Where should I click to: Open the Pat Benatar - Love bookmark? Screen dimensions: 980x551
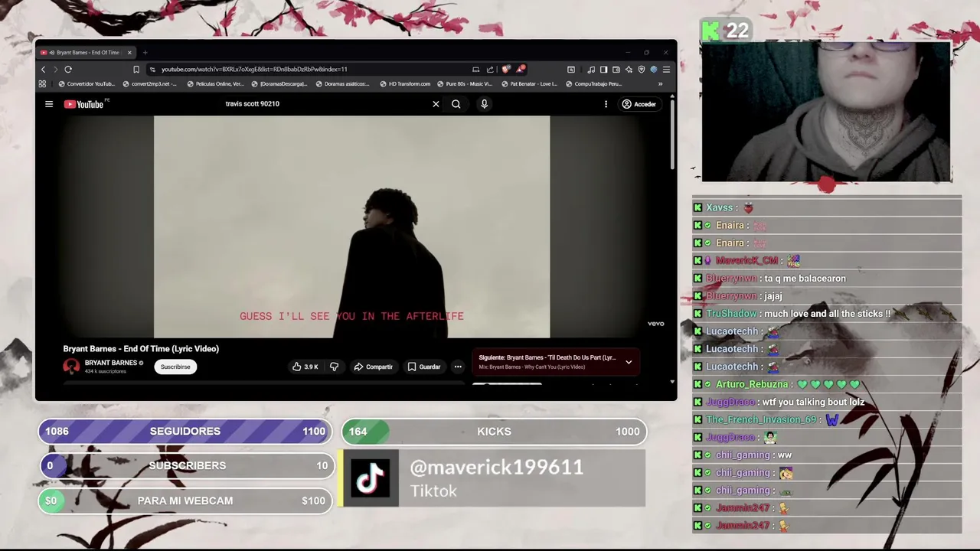click(x=529, y=84)
